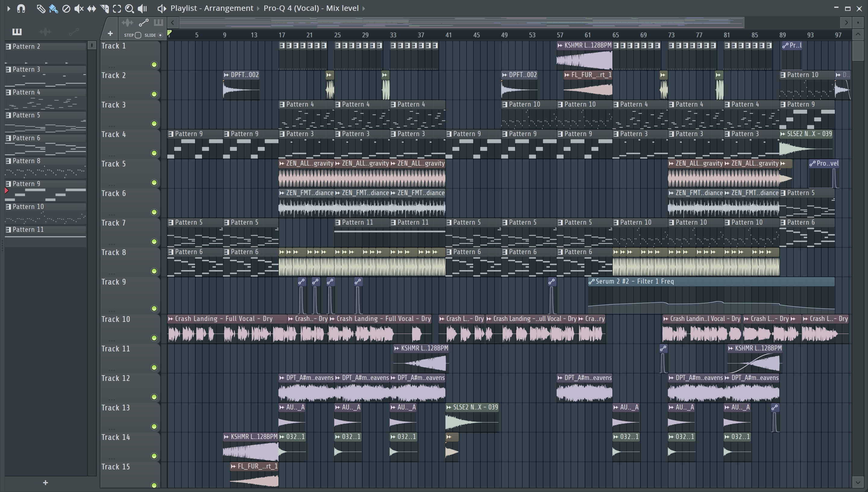Focus automation clips using node-line icon
Screen dimensions: 868x492
tap(144, 23)
